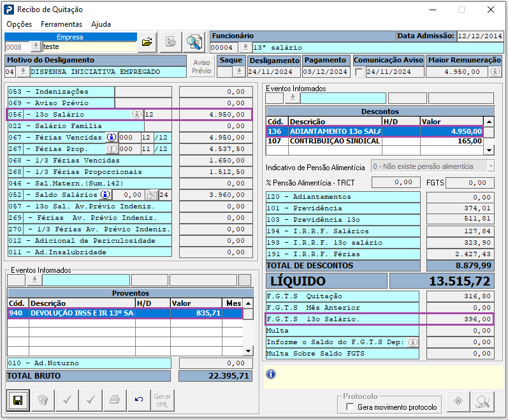Toggle the Comunicação Aviso checkbox

pos(359,72)
